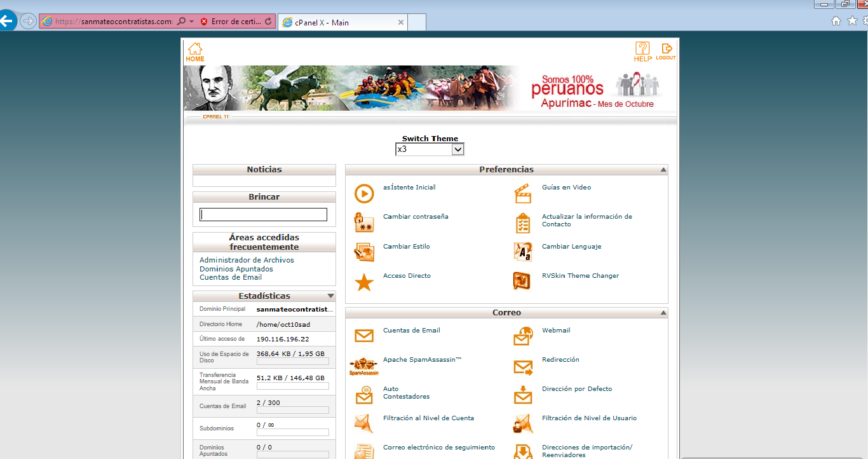Click inside the Brincar search field
The height and width of the screenshot is (459, 868).
[x=262, y=214]
